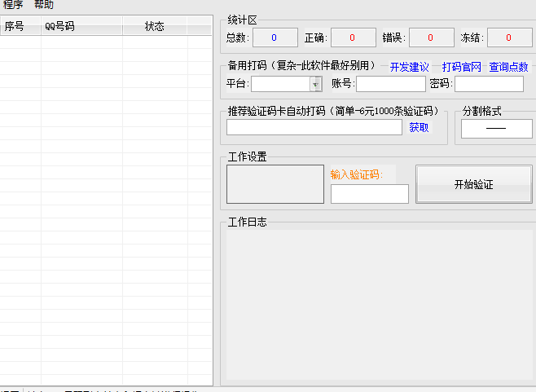The height and width of the screenshot is (392, 536).
Task: Click the 状态 column header
Action: pos(155,26)
